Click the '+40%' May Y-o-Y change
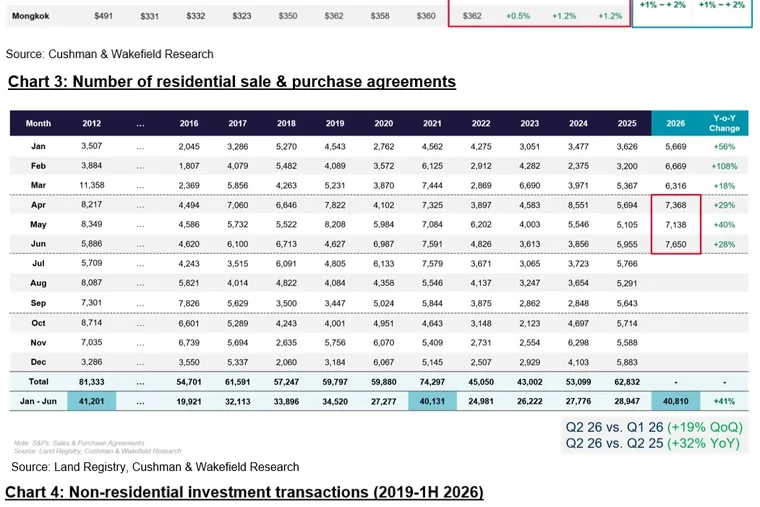 pos(724,225)
